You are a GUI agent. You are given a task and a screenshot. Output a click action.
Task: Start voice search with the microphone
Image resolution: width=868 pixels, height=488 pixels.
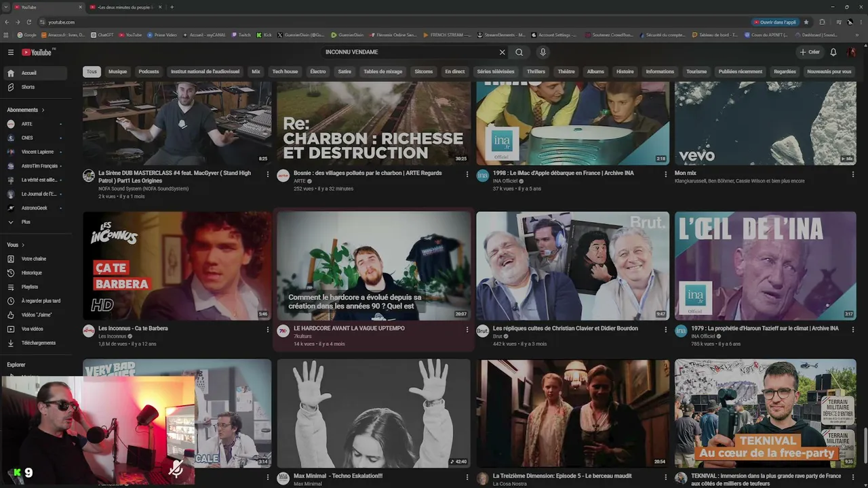[x=542, y=52]
